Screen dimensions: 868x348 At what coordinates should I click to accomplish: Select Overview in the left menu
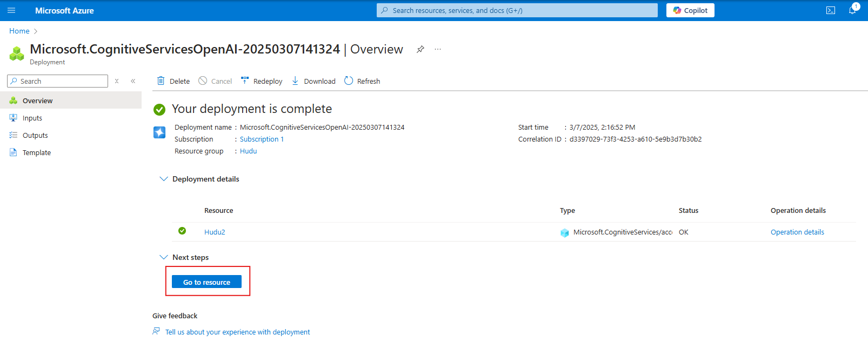click(x=71, y=101)
